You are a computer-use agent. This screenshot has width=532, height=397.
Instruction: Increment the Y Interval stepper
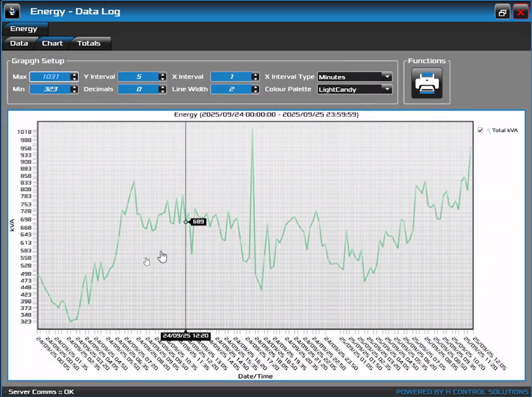pyautogui.click(x=163, y=75)
